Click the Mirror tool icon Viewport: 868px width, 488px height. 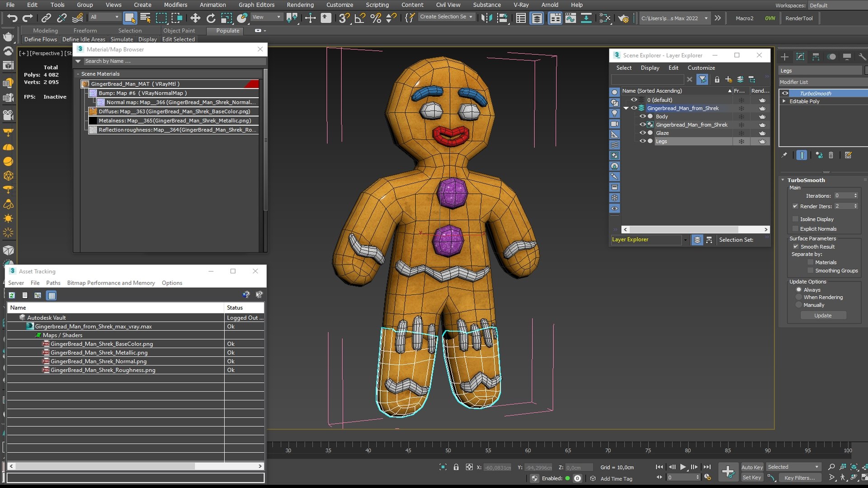click(x=486, y=18)
